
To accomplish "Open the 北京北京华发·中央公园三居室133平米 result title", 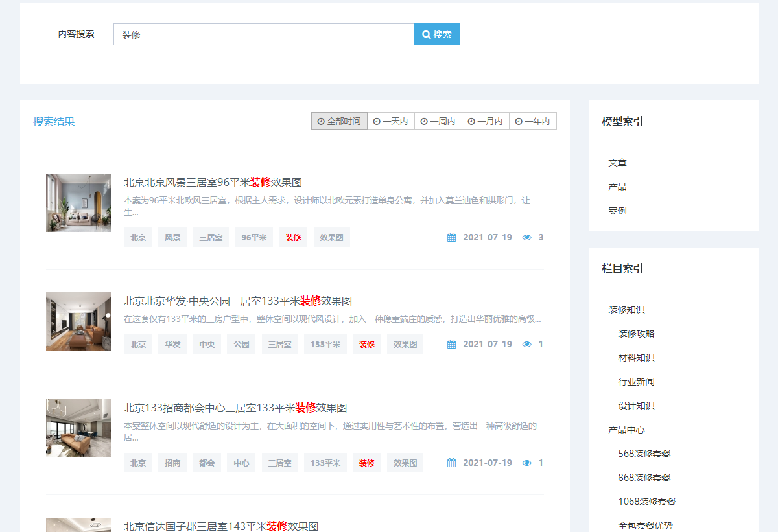I will pyautogui.click(x=238, y=301).
